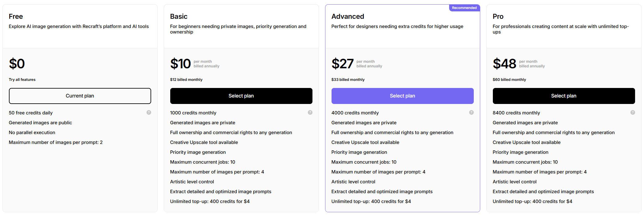
Task: Click the Pro plan heading
Action: pyautogui.click(x=498, y=17)
